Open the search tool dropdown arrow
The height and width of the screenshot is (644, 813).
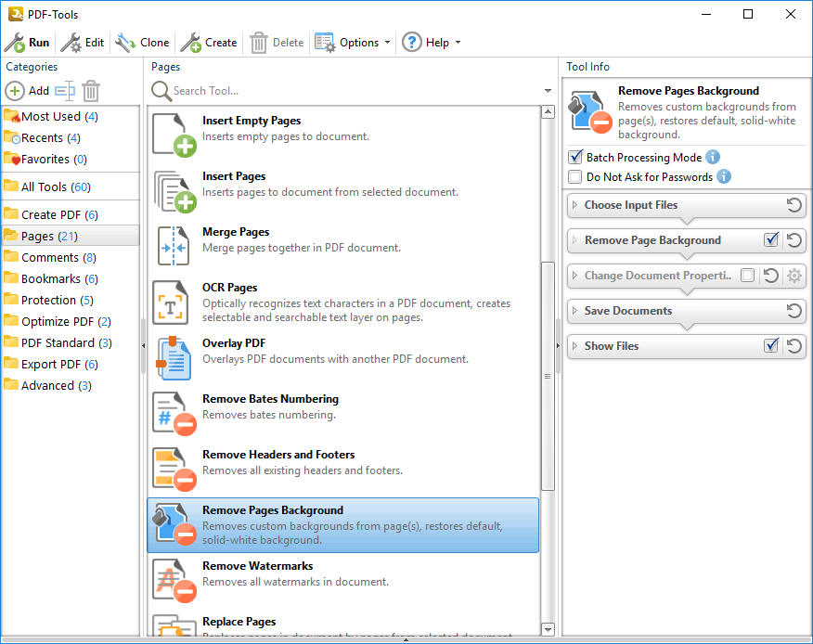(548, 91)
